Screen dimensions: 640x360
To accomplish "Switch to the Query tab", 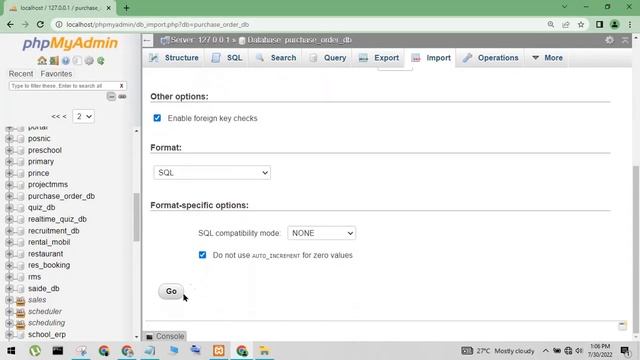I will tap(328, 58).
